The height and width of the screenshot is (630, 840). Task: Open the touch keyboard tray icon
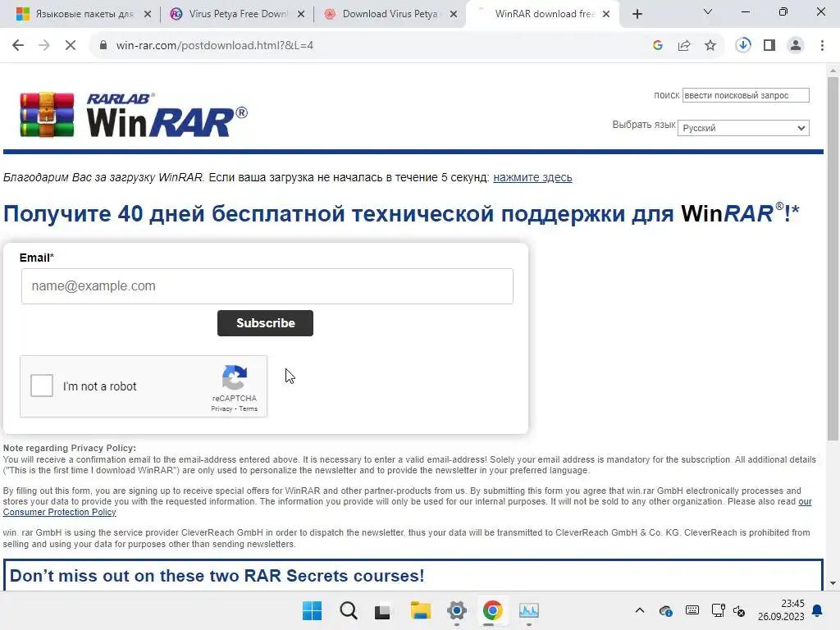click(692, 610)
